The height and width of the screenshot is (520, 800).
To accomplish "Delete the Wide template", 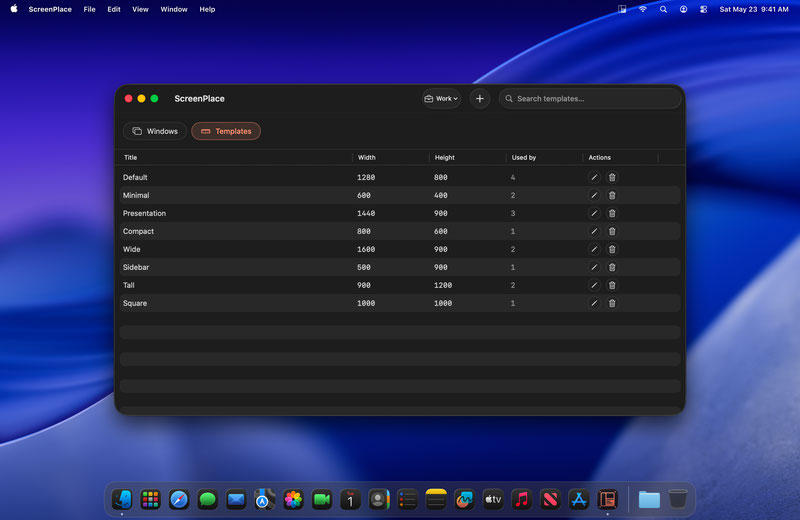I will tap(612, 249).
